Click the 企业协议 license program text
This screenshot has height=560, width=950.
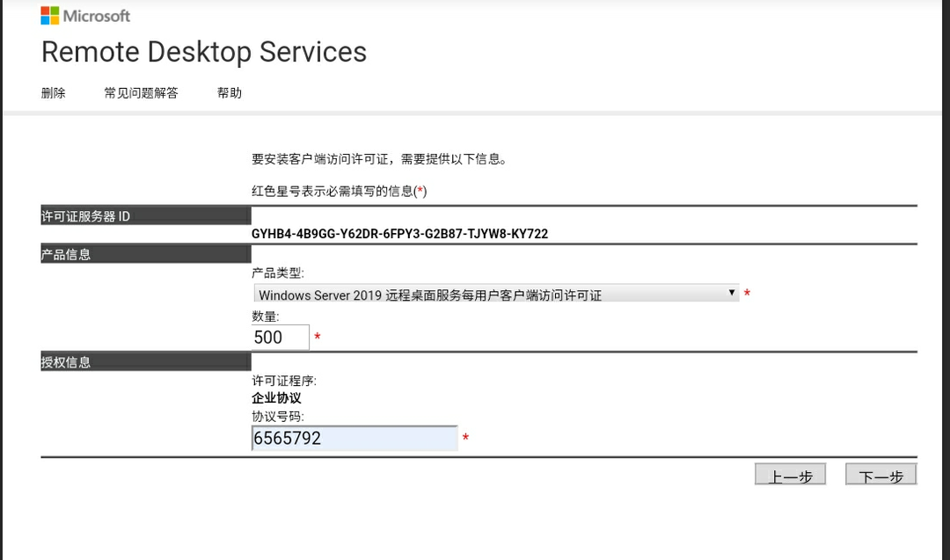tap(276, 397)
